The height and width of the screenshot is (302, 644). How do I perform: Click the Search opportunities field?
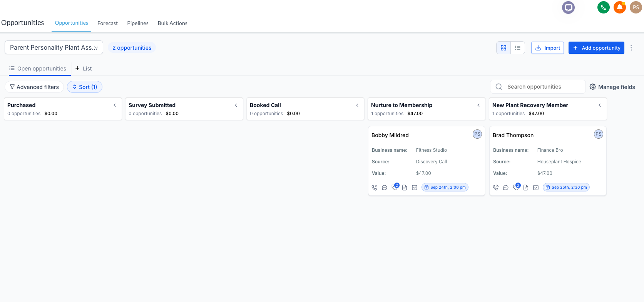point(538,87)
